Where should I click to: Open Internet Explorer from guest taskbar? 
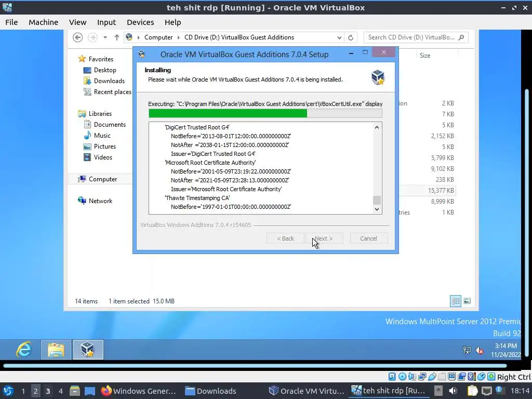pyautogui.click(x=24, y=349)
